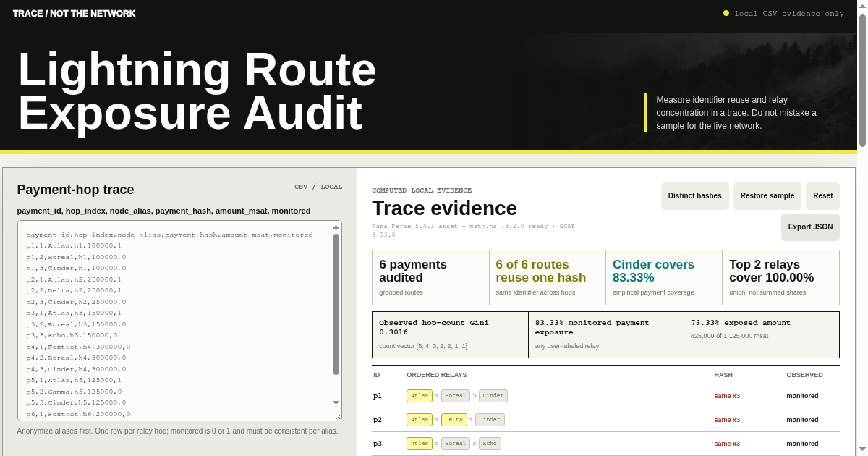Click the 'CSV / LOCAL' label
Image resolution: width=868 pixels, height=456 pixels.
coord(318,187)
